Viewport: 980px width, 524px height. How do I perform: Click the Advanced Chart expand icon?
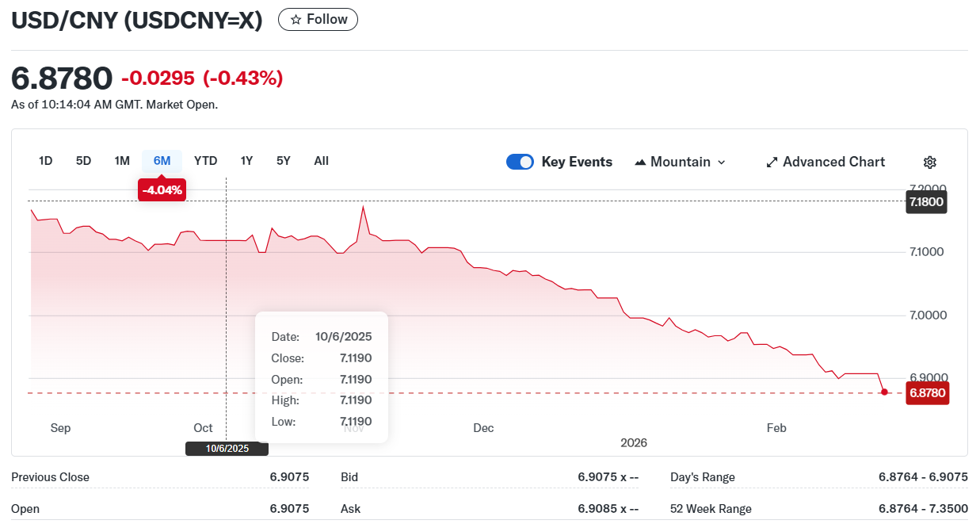[x=772, y=163]
